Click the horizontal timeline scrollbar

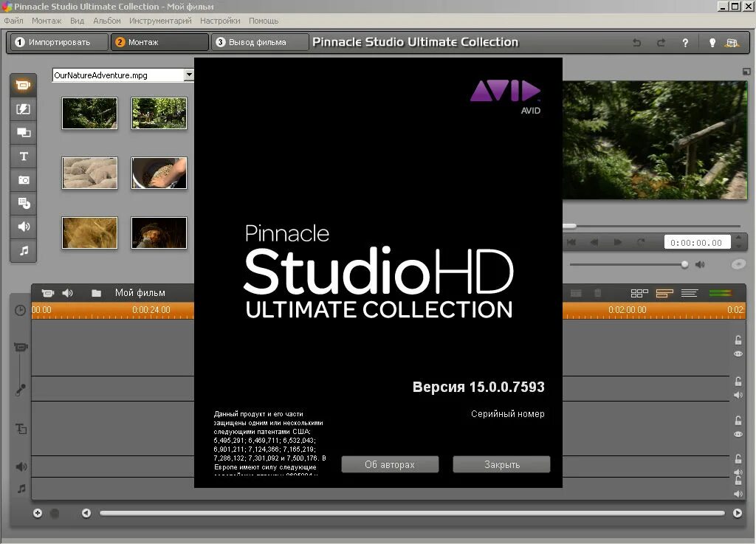(x=412, y=513)
